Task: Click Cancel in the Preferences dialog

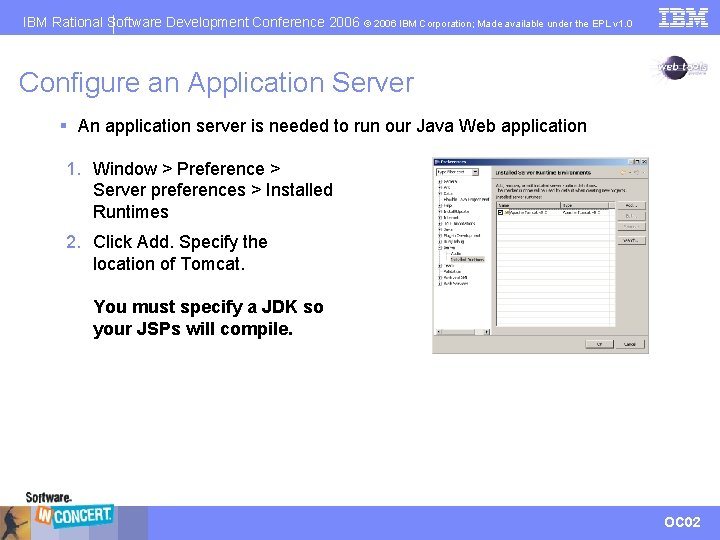Action: (630, 344)
